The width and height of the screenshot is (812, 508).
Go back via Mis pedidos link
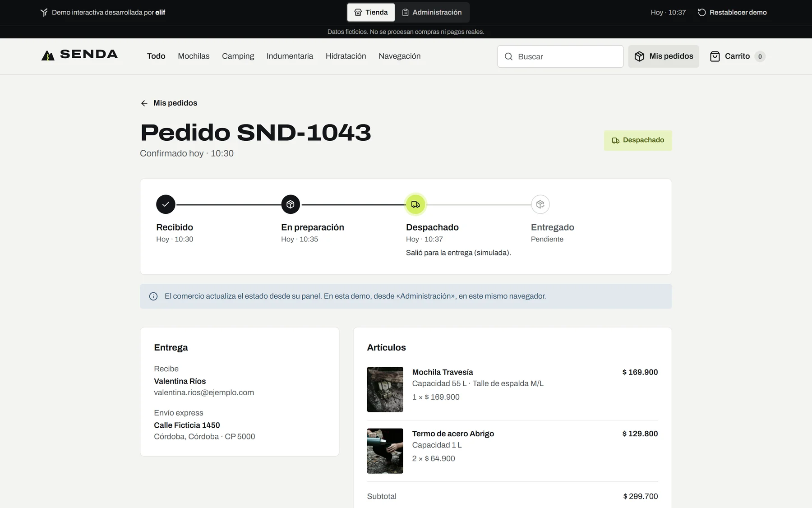click(169, 103)
